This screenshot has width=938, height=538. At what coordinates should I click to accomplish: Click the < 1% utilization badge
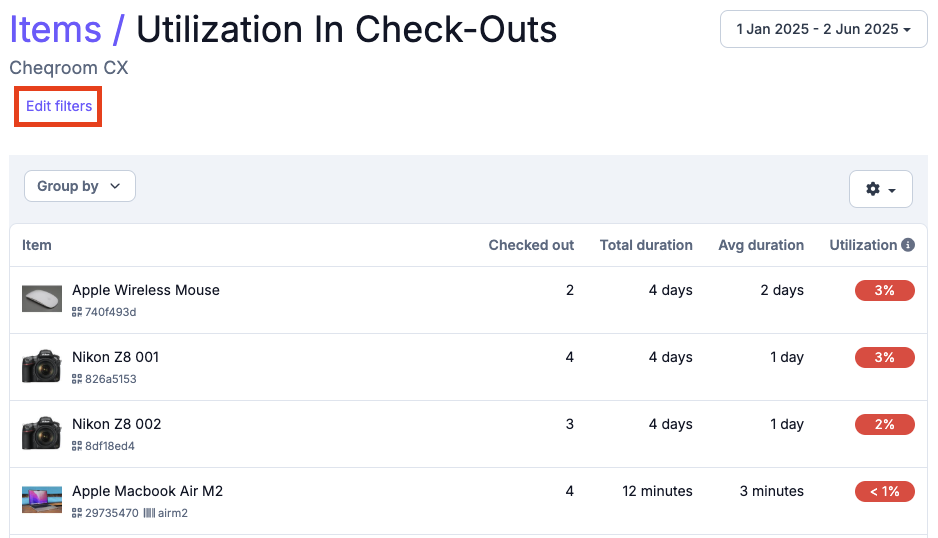point(885,491)
